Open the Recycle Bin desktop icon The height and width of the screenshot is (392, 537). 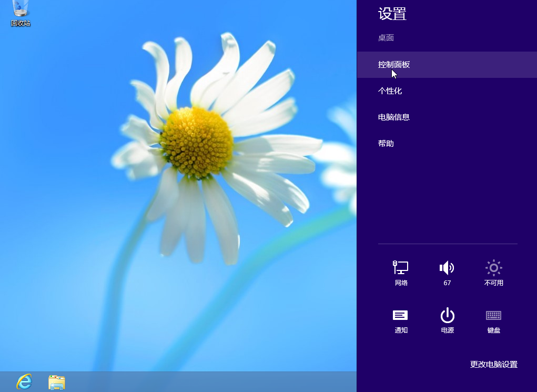21,13
